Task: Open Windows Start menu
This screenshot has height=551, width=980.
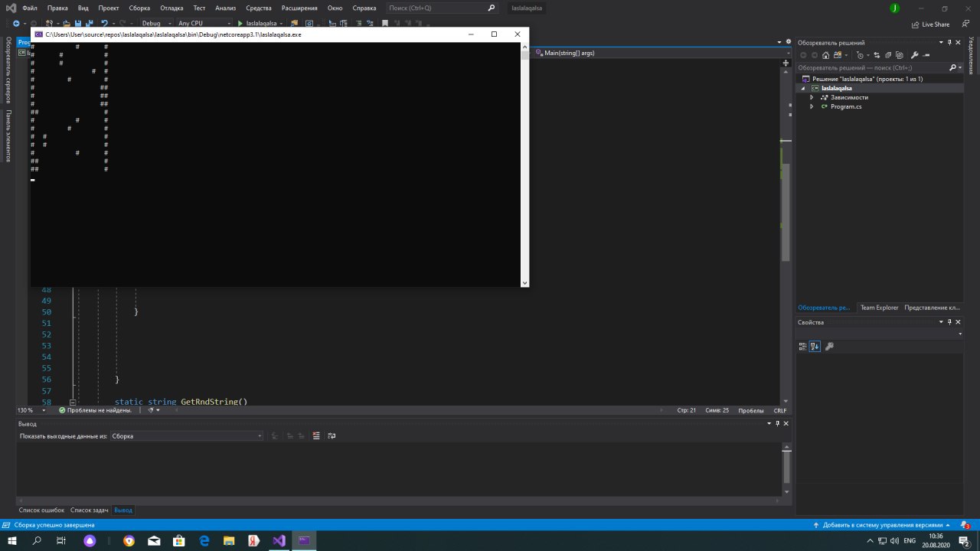Action: 12,540
